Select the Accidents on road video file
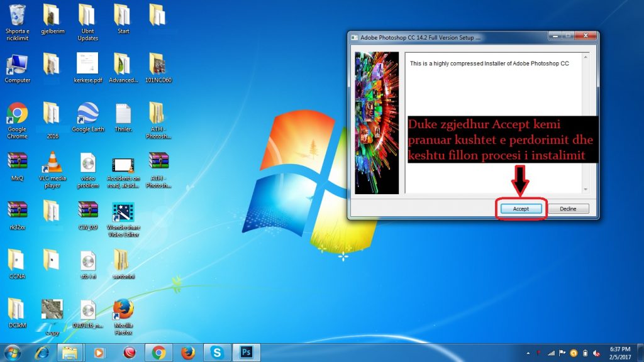The image size is (644, 362). pos(123,172)
